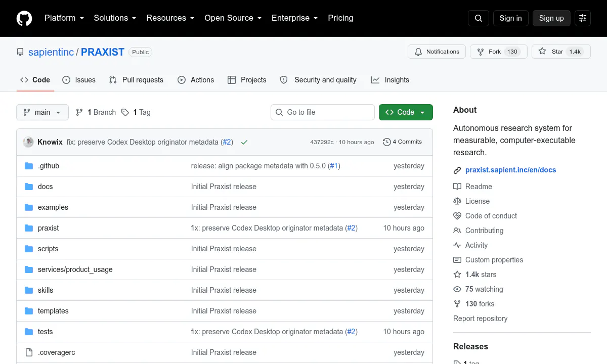
Task: Open the Security and quality tab
Action: coord(318,80)
